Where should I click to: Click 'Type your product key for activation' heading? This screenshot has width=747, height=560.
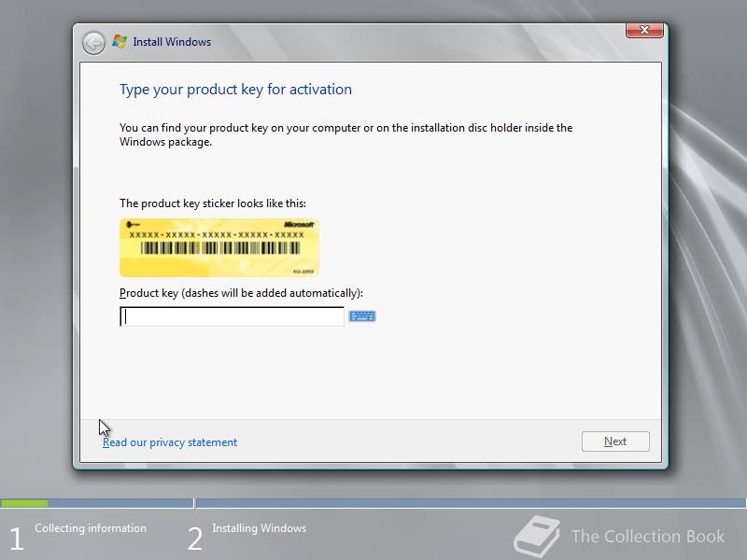click(x=235, y=90)
